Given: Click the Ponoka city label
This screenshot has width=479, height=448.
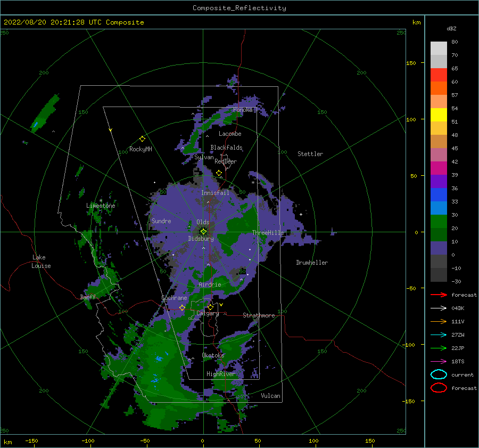Looking at the screenshot, I should 243,110.
